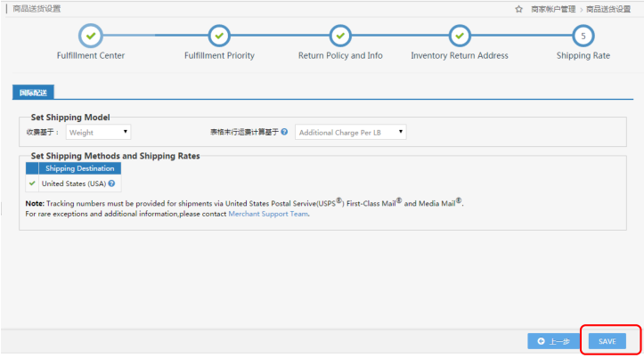
Task: Toggle the United States (USA) destination checkmark
Action: point(32,183)
